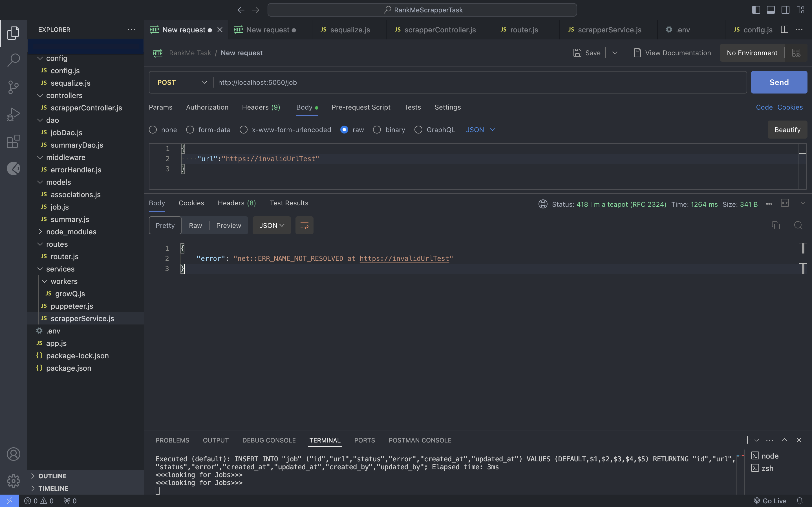Switch to the Headers (9) request tab

261,107
